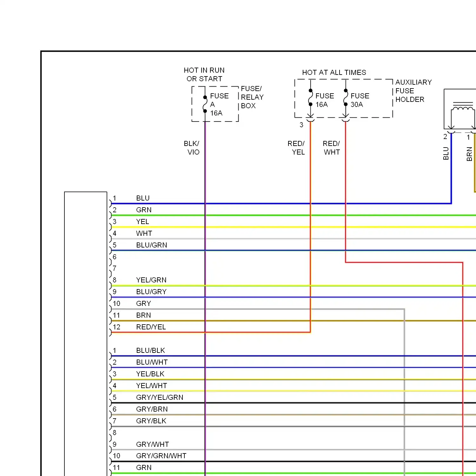Click the BLU/GRN wire label
The width and height of the screenshot is (476, 476).
point(151,245)
